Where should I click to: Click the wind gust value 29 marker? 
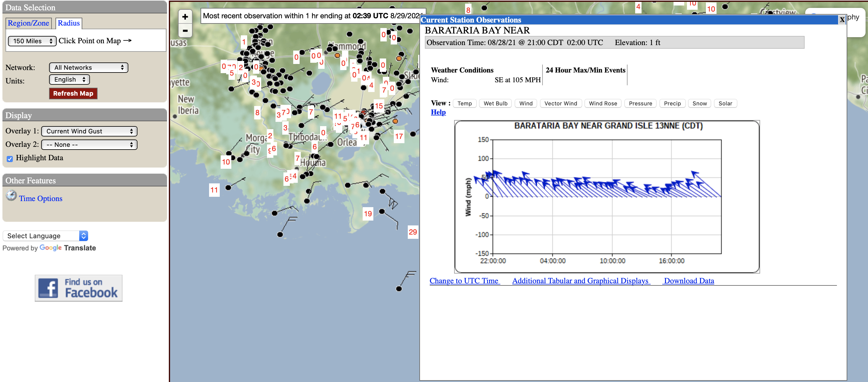[412, 232]
